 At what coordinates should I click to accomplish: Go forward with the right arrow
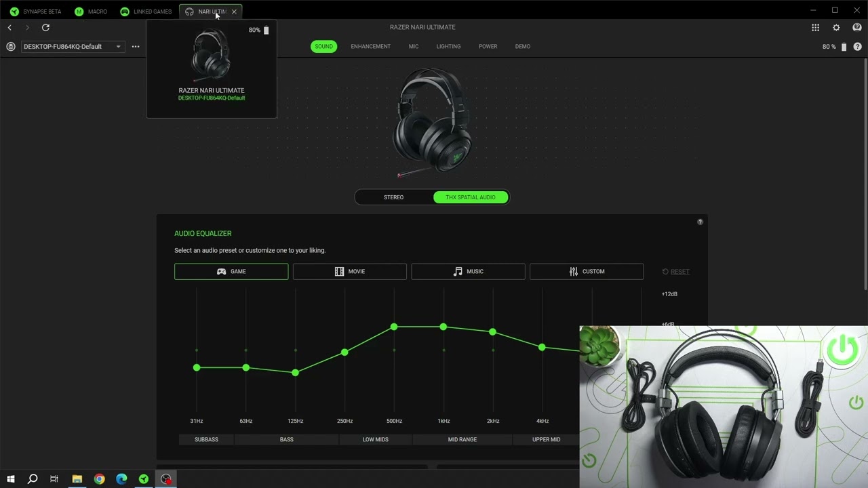click(27, 27)
